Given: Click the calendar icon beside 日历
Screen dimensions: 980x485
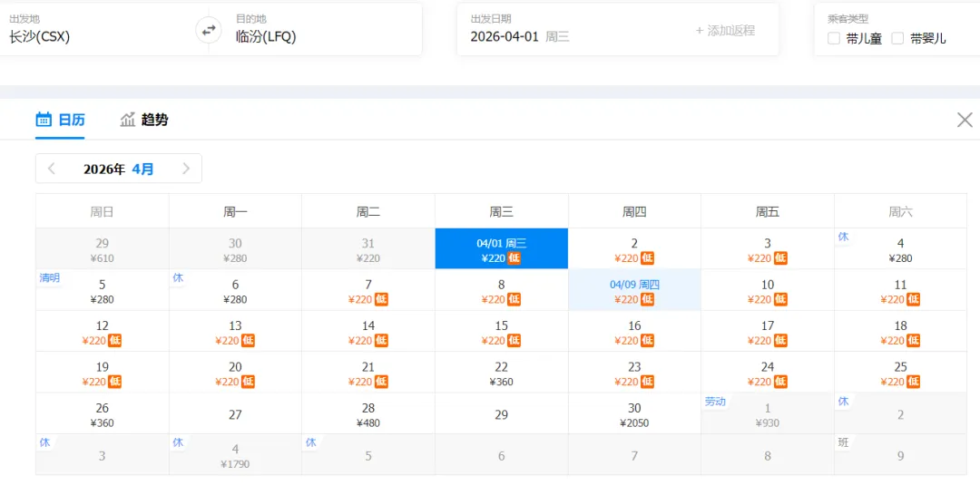Looking at the screenshot, I should [x=44, y=120].
